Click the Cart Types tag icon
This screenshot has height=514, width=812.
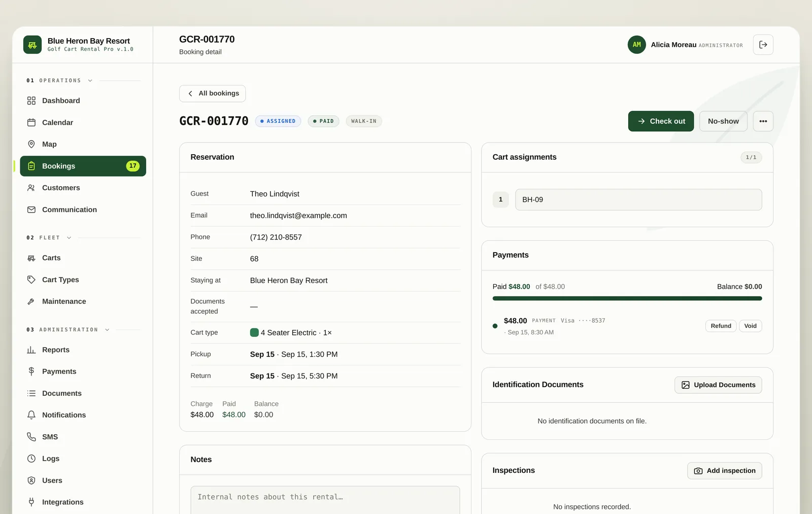pyautogui.click(x=31, y=280)
